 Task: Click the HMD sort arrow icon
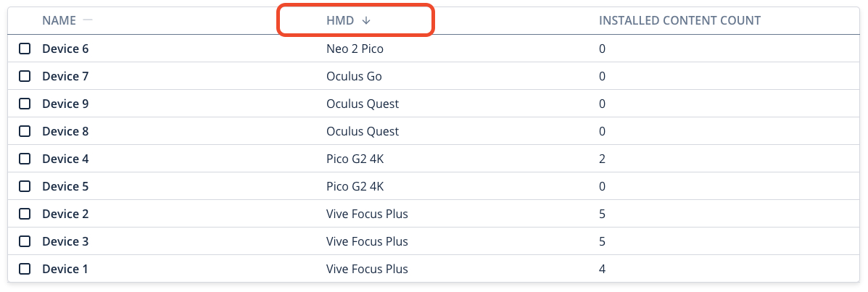[366, 20]
